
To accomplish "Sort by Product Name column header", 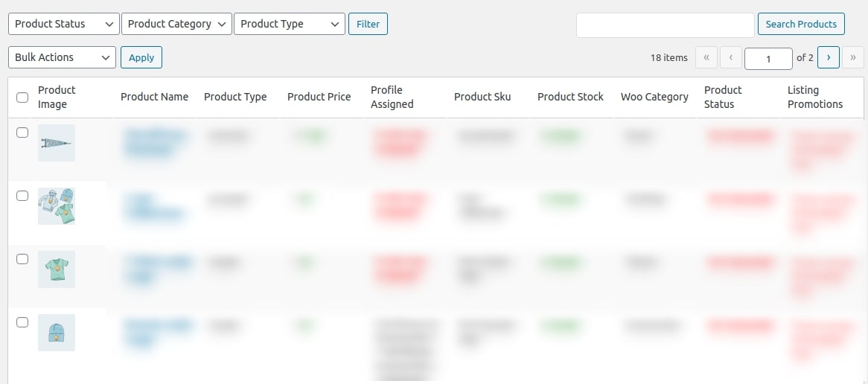I will (x=154, y=97).
